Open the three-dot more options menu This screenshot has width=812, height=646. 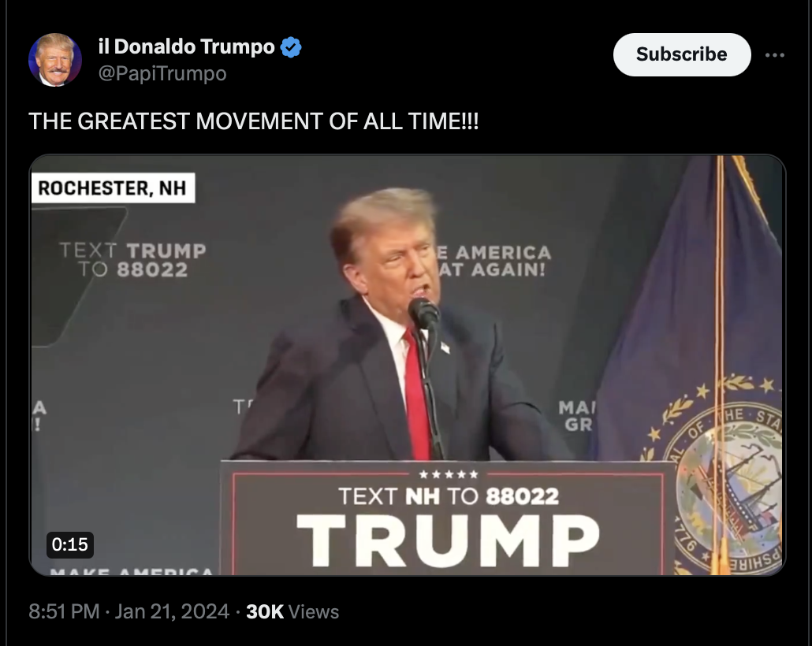coord(775,55)
